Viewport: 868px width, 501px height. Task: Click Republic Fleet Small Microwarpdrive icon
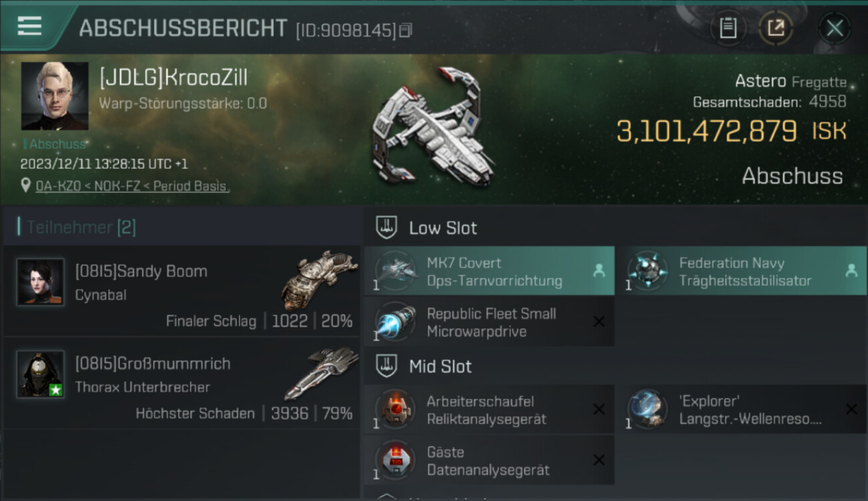pos(395,323)
